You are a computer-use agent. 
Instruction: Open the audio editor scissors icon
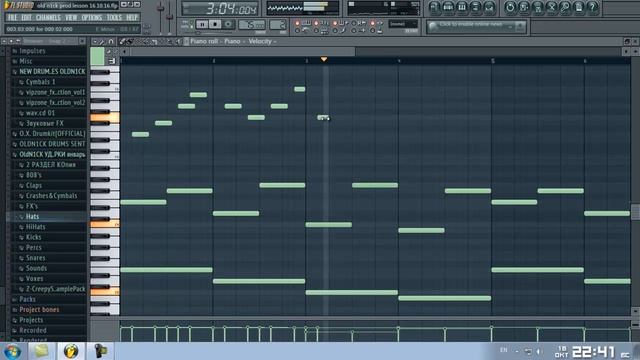tap(551, 8)
